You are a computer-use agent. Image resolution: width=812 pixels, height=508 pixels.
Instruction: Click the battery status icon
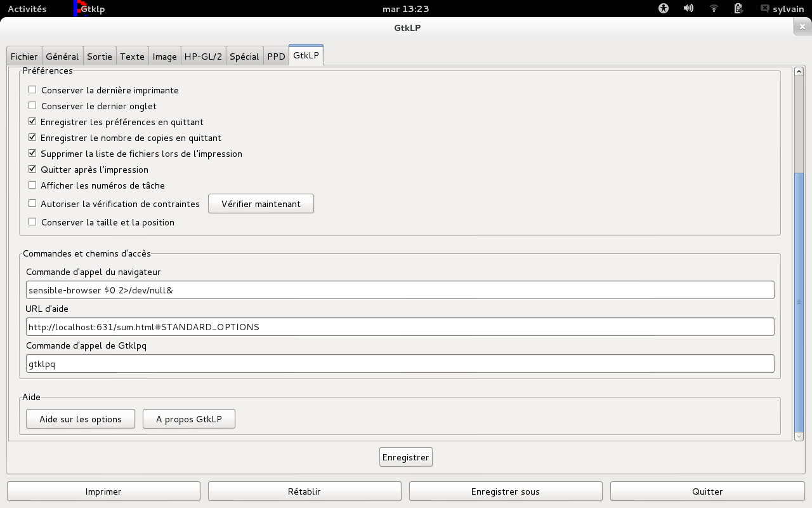[738, 9]
